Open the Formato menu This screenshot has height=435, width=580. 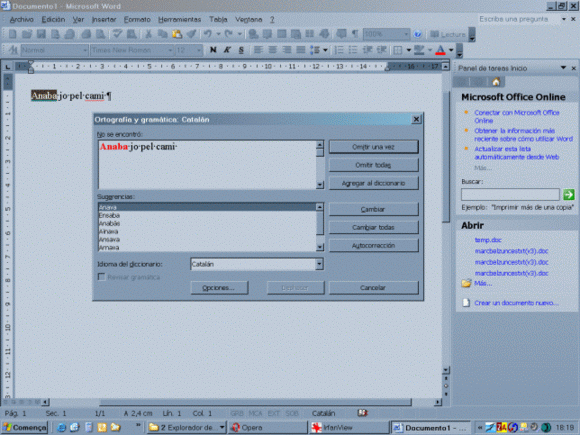click(x=137, y=20)
